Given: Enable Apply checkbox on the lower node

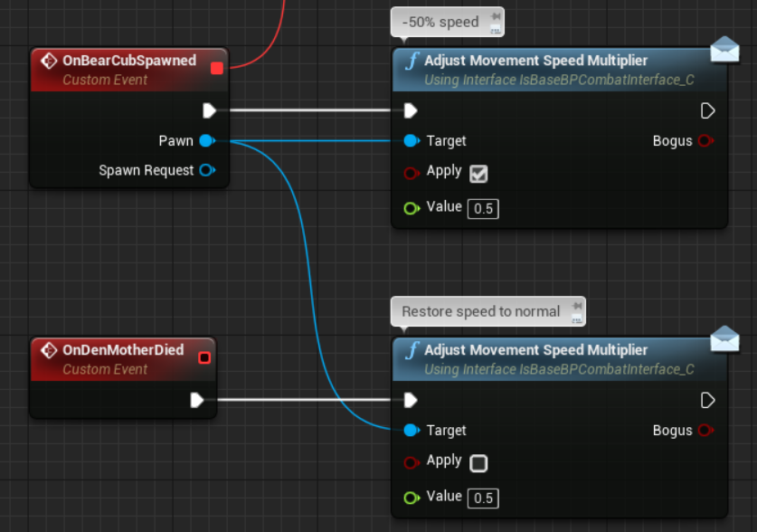Looking at the screenshot, I should point(478,463).
